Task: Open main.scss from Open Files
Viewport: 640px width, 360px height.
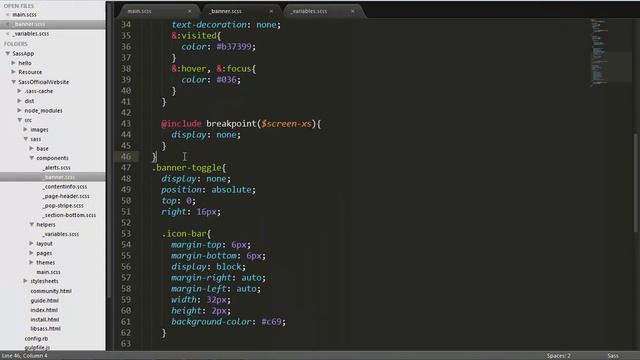Action: 24,15
